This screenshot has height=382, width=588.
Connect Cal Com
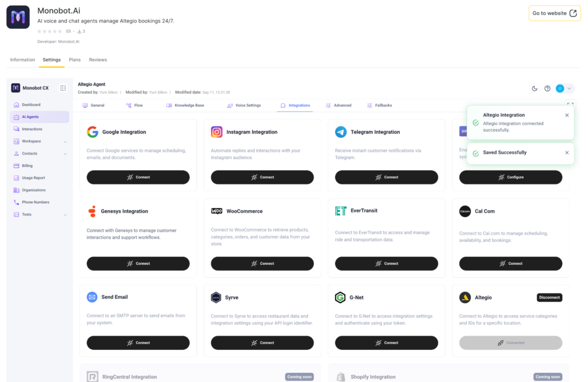point(510,264)
